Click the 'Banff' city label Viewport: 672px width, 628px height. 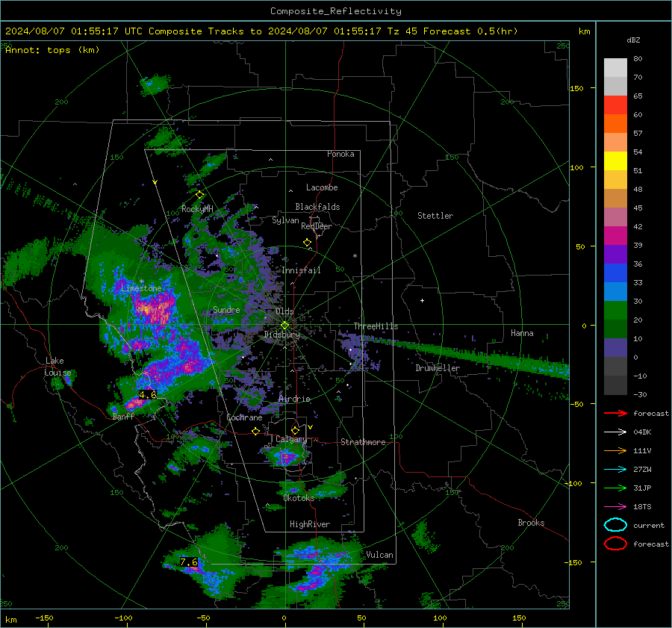pyautogui.click(x=123, y=416)
